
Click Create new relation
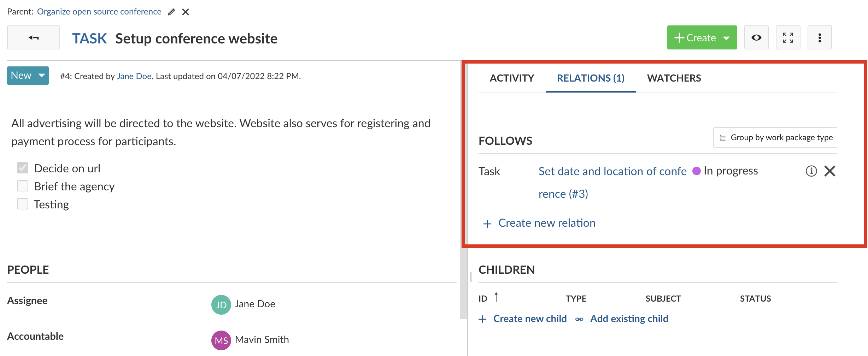546,222
